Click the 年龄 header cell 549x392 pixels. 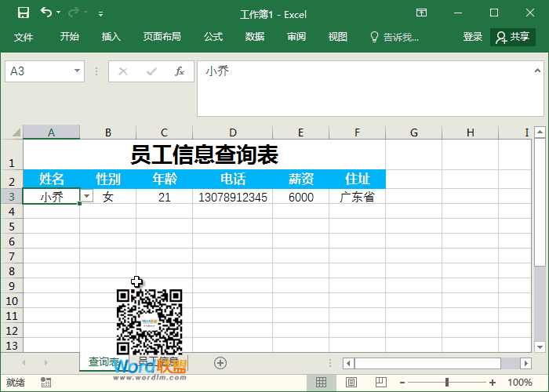click(x=164, y=179)
